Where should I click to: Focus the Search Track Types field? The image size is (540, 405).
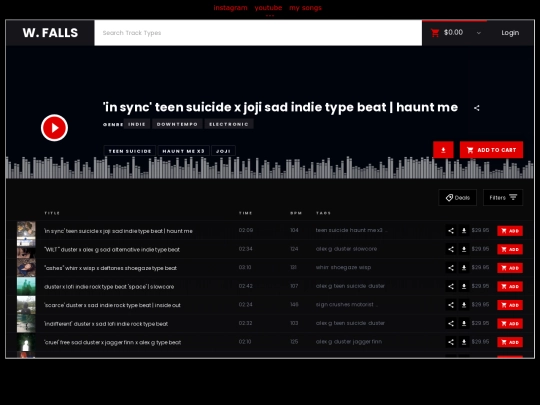click(258, 33)
